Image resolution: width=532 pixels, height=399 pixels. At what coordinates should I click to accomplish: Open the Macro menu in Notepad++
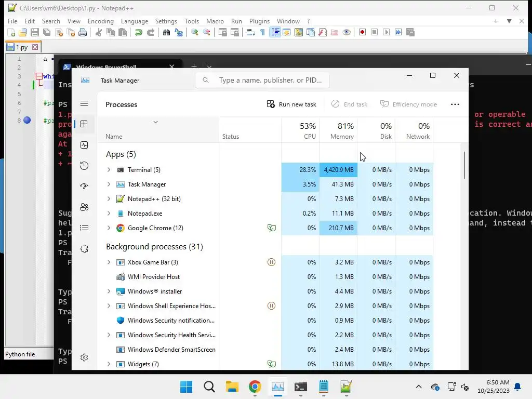[215, 21]
